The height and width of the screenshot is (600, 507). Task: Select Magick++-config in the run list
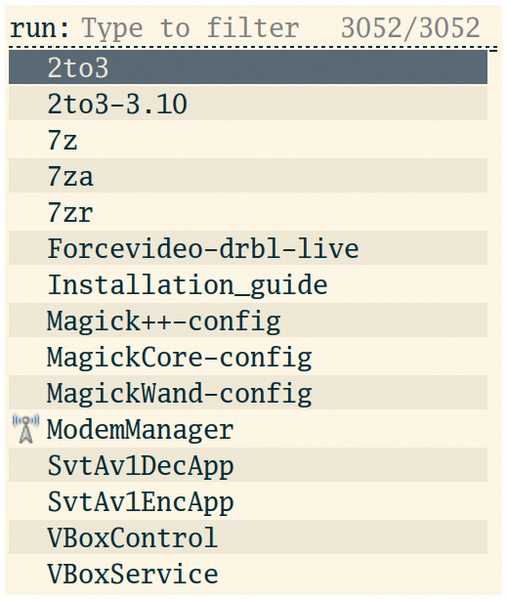click(x=248, y=320)
